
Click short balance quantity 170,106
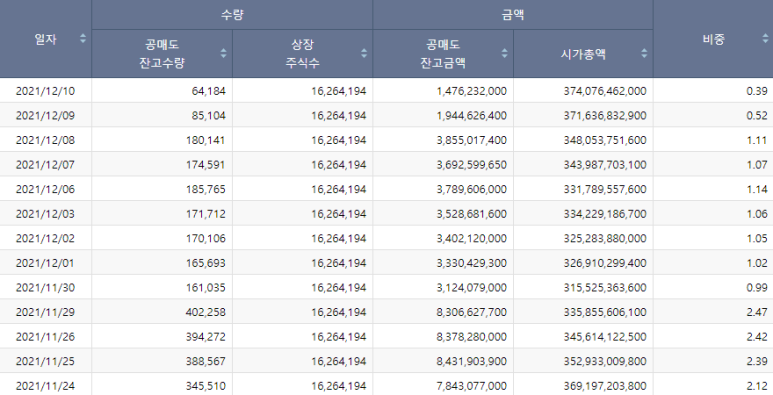coord(206,239)
